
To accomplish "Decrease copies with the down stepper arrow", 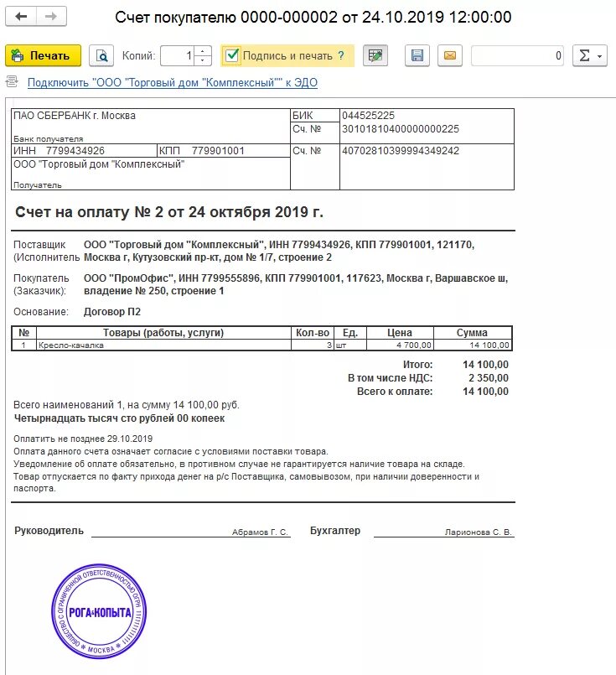I will click(x=203, y=60).
